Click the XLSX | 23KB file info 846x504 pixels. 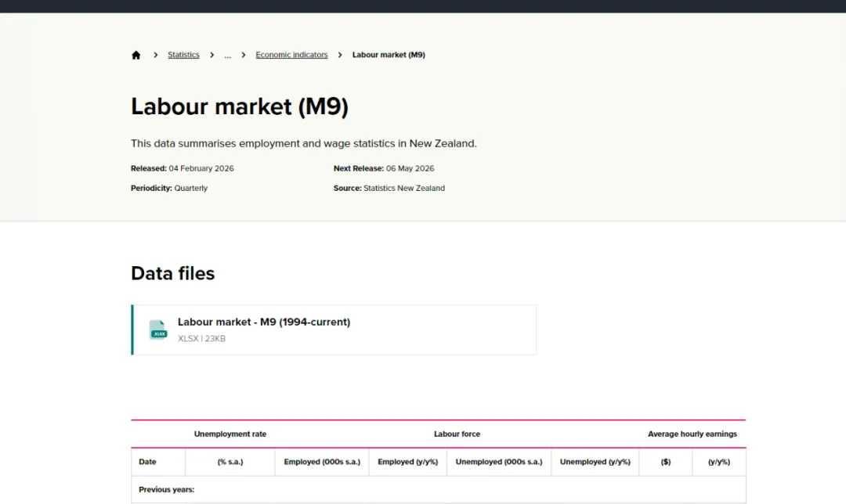202,339
